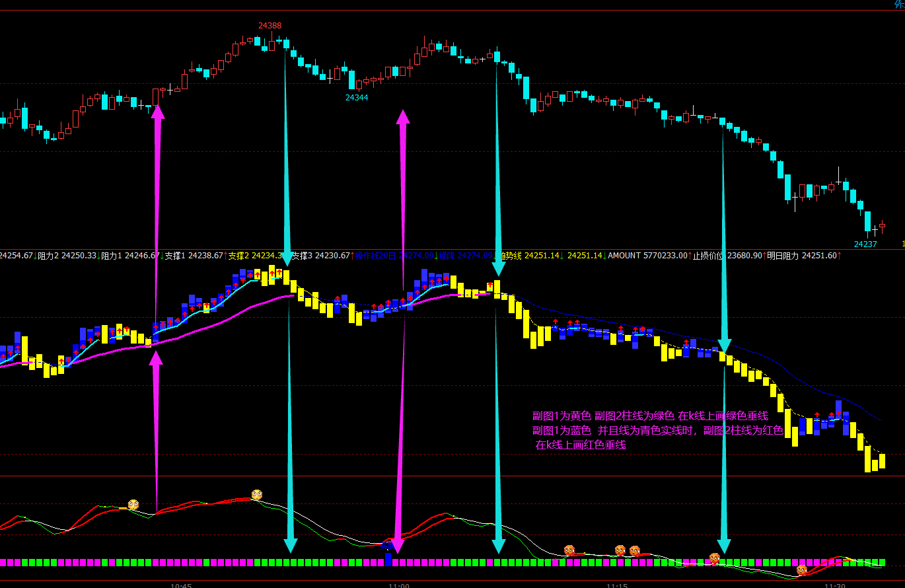Click the high price label 24388

click(270, 26)
